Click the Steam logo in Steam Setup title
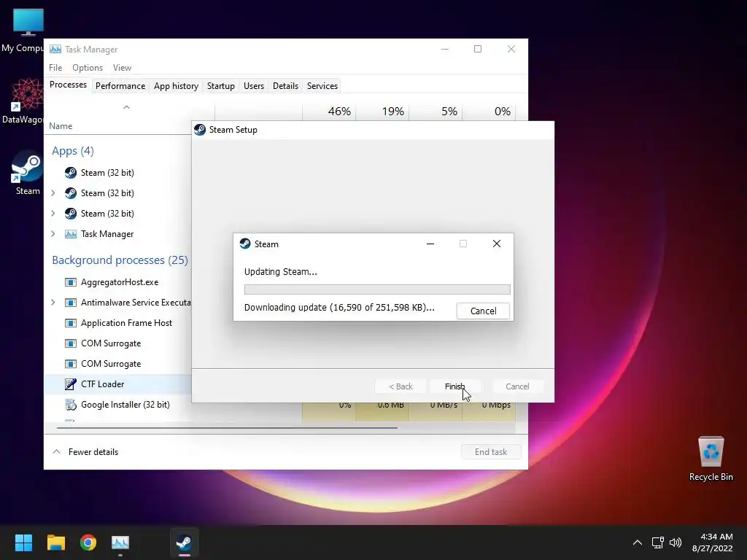The width and height of the screenshot is (747, 560). pos(200,130)
